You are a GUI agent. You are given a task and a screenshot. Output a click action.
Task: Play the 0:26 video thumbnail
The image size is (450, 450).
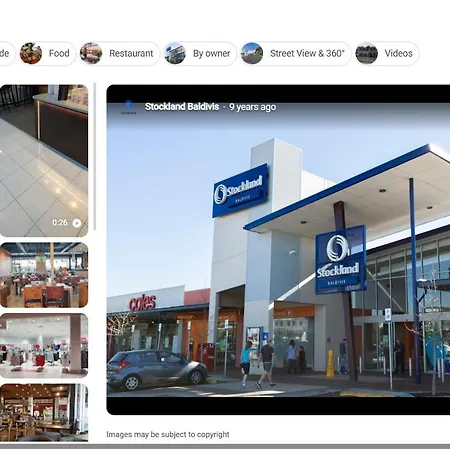tap(44, 161)
